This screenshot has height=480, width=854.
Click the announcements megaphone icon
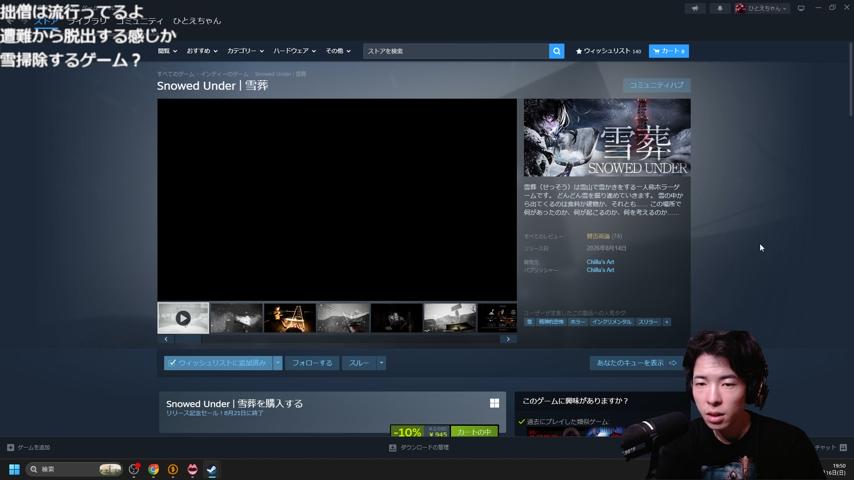(694, 8)
